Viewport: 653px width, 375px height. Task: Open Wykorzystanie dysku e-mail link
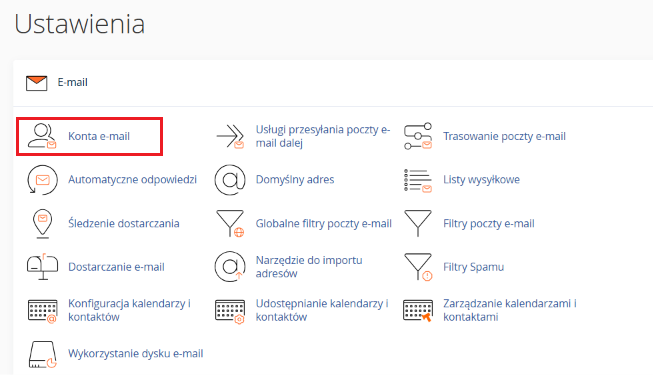pos(136,353)
